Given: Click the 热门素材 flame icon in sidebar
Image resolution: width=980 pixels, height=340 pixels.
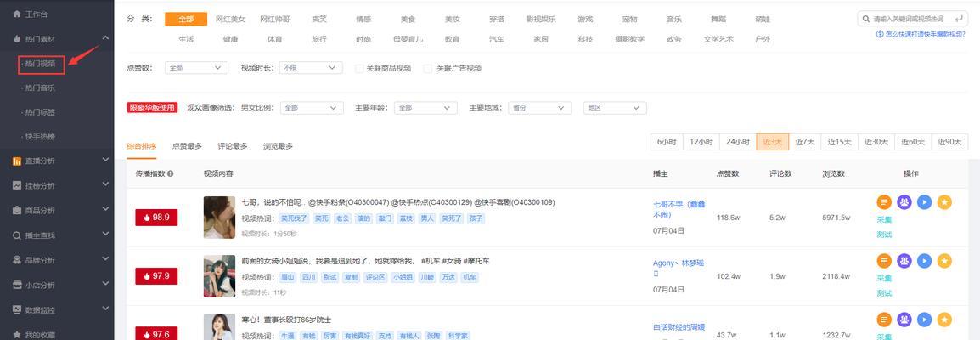Looking at the screenshot, I should [x=17, y=39].
